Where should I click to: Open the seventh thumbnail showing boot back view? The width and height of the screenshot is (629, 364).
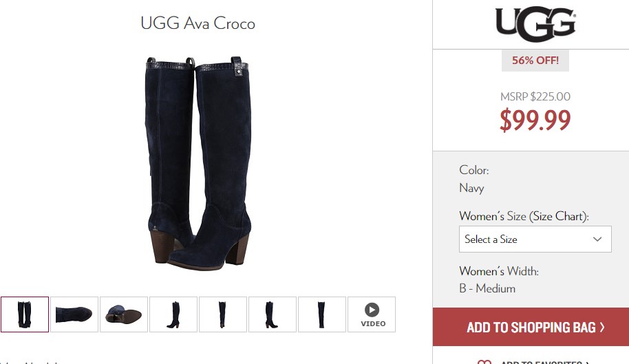[x=321, y=314]
